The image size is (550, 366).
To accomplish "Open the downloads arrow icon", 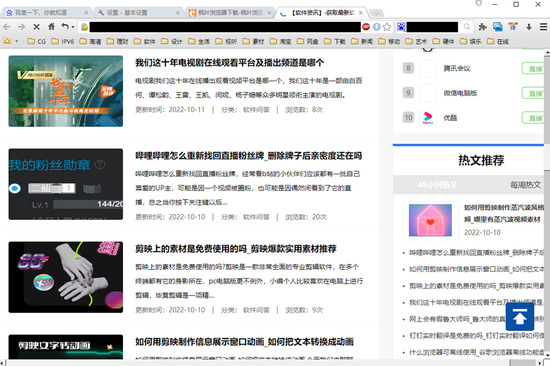I will [529, 27].
